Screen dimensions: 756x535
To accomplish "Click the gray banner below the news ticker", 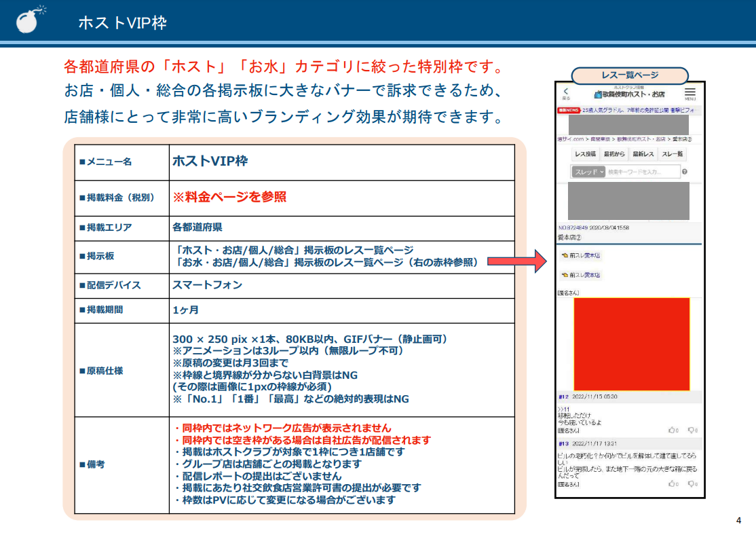I will coord(628,124).
